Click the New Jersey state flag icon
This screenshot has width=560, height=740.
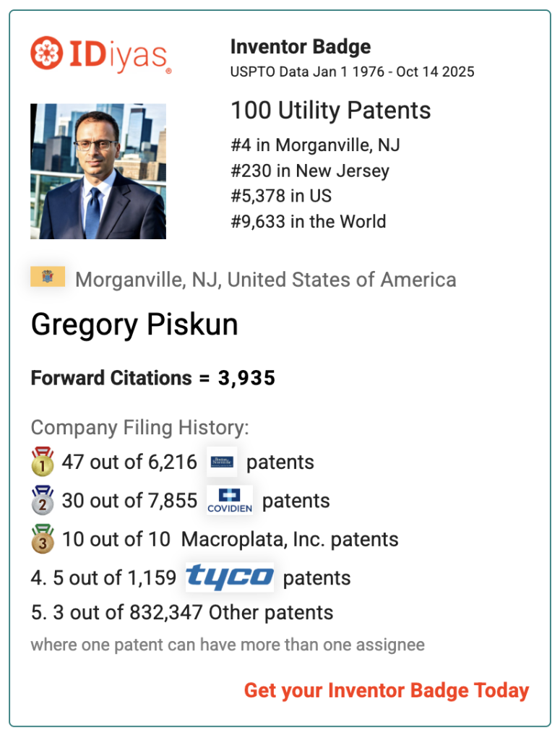click(48, 277)
